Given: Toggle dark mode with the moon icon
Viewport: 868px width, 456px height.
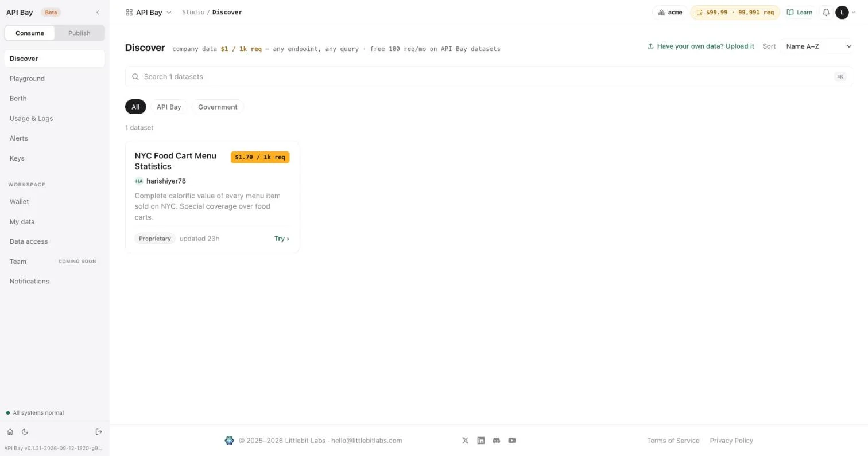Looking at the screenshot, I should 25,432.
